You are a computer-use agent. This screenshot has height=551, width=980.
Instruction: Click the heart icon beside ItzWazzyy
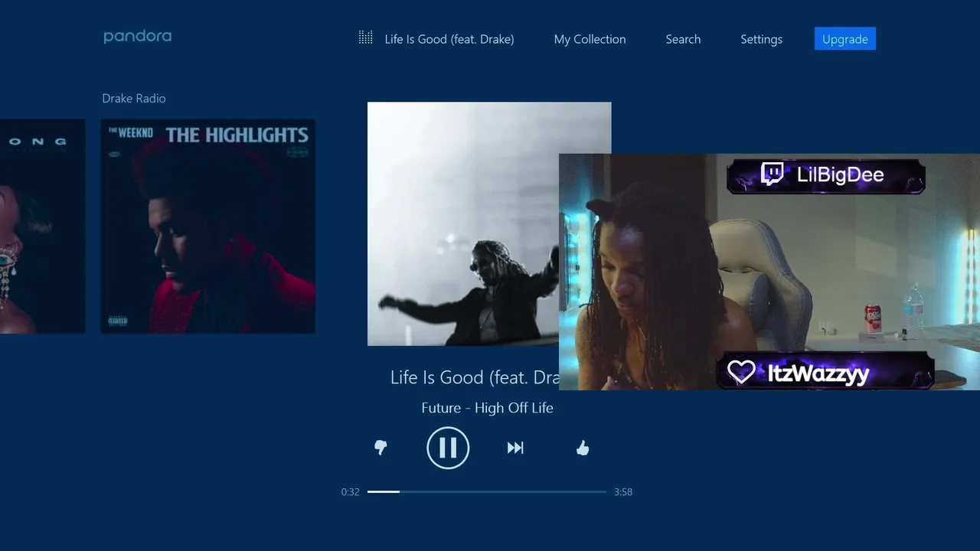pyautogui.click(x=741, y=372)
